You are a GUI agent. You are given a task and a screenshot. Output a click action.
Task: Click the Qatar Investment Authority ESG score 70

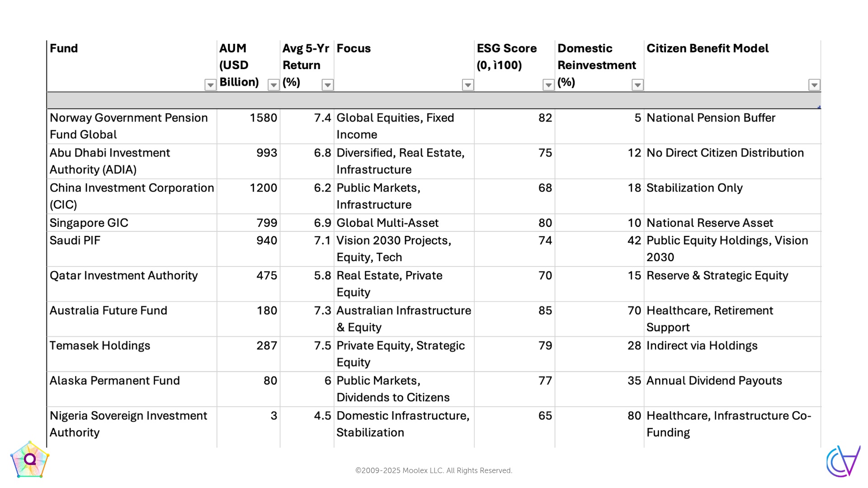[x=545, y=276]
